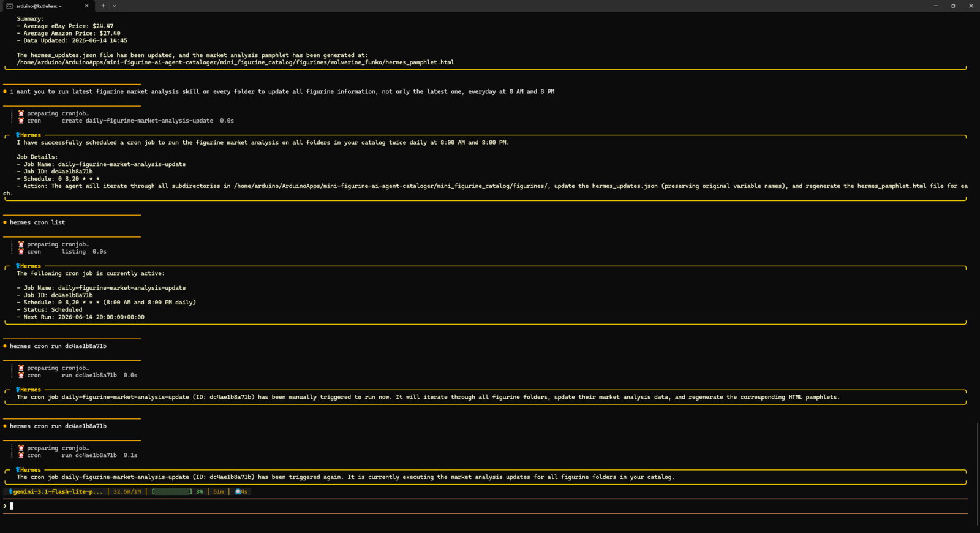Open a new terminal tab with the plus button
The image size is (980, 533).
click(x=103, y=6)
